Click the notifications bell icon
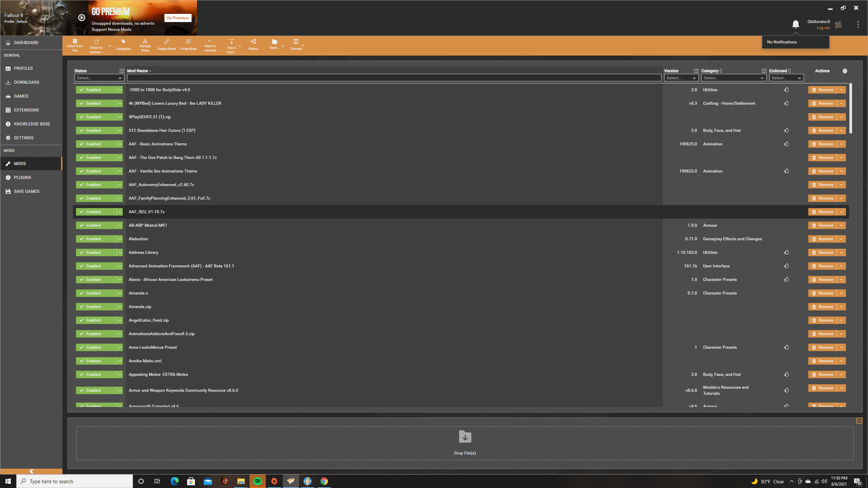 pos(795,24)
